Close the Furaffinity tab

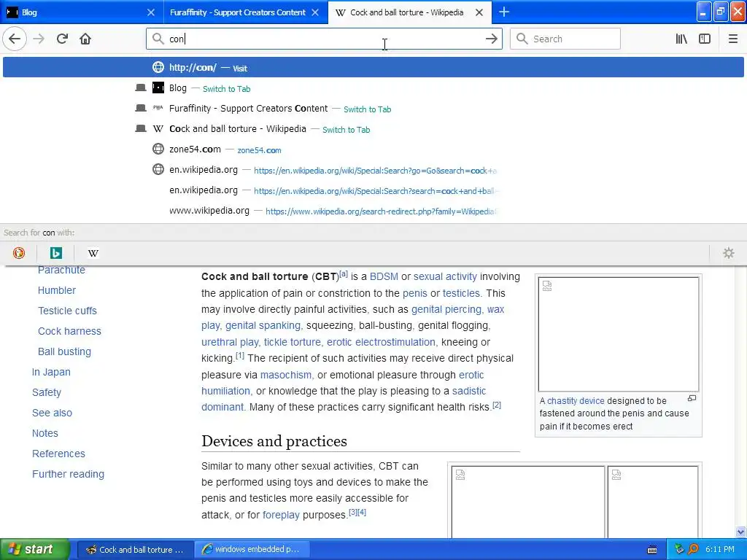[x=315, y=12]
